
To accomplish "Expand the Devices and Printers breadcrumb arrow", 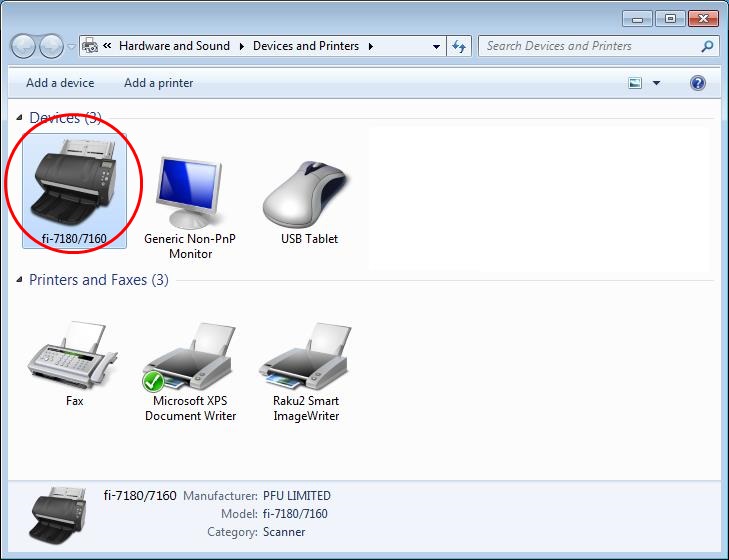I will click(371, 47).
